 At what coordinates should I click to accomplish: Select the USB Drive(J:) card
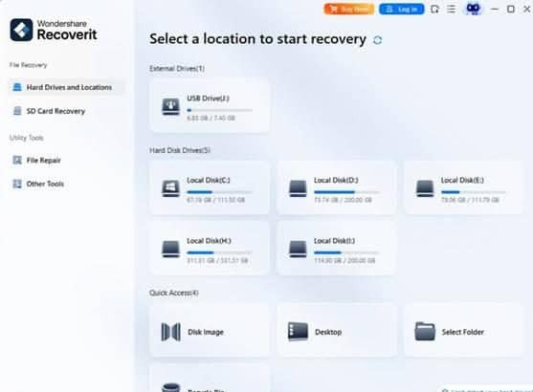point(210,106)
